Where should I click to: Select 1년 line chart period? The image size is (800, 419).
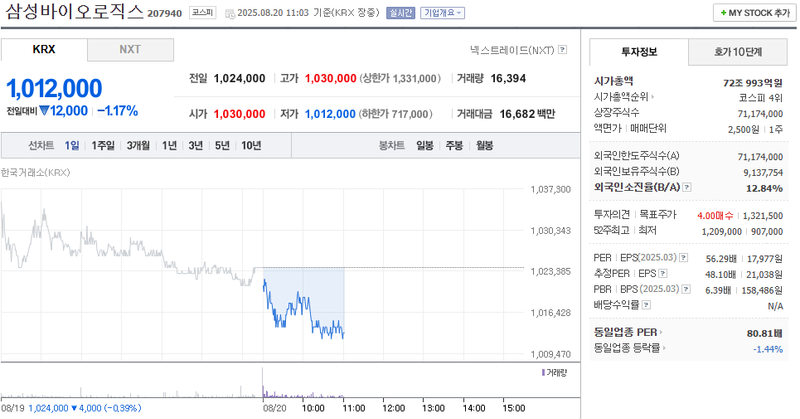click(x=169, y=145)
